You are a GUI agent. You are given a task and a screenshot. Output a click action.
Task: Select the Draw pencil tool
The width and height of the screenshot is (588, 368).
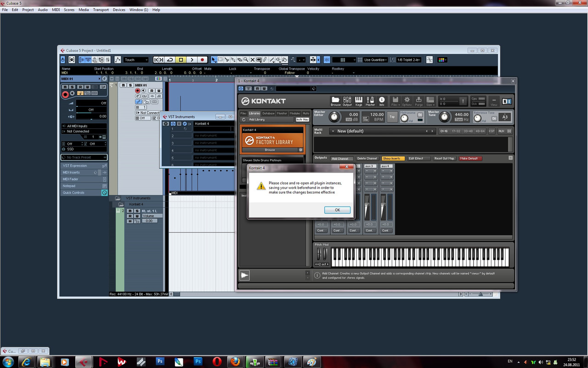(x=265, y=60)
